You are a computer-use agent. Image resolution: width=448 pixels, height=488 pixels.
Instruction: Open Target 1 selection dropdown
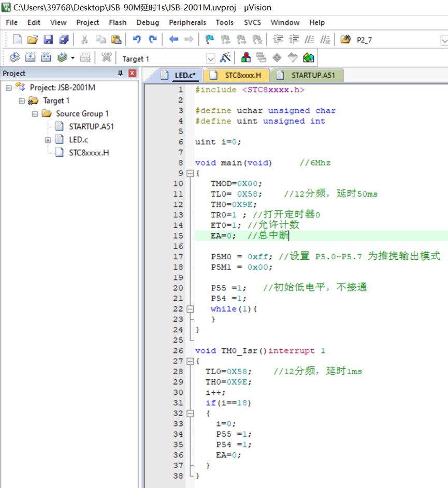coord(211,58)
